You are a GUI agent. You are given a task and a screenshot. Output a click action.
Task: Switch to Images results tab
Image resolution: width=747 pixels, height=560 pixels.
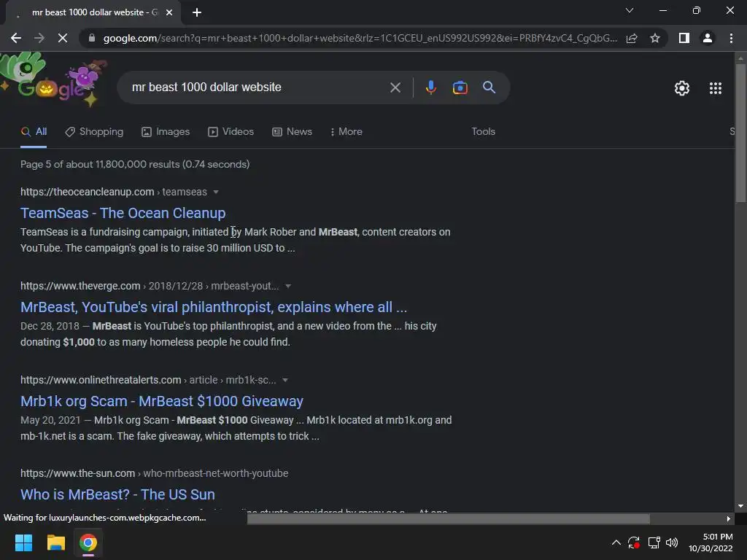(x=166, y=132)
